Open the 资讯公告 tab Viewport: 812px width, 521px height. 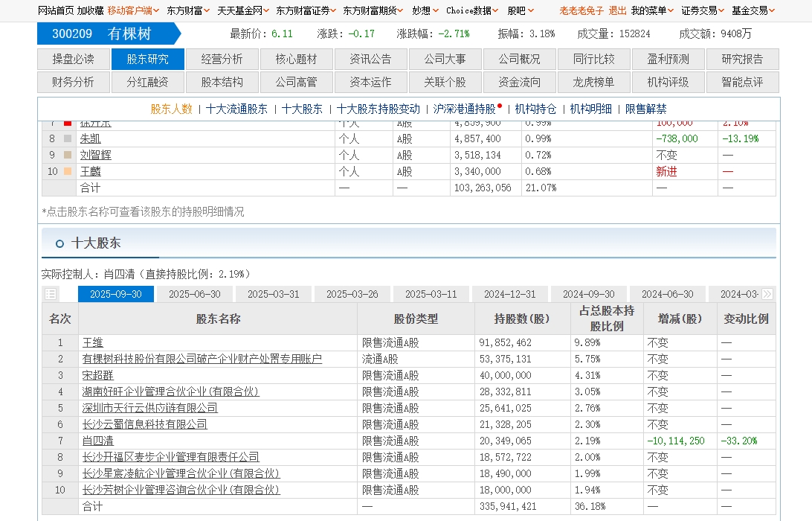point(371,59)
